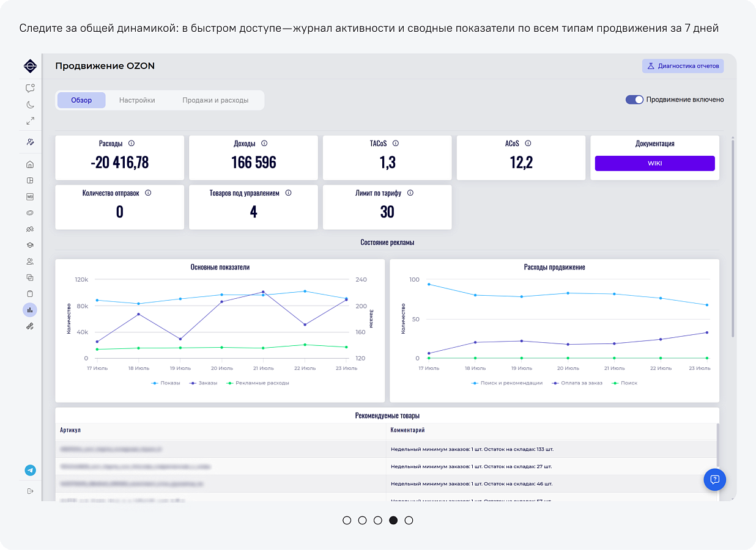
Task: Click the Расходы продвижение chart title
Action: [x=555, y=267]
